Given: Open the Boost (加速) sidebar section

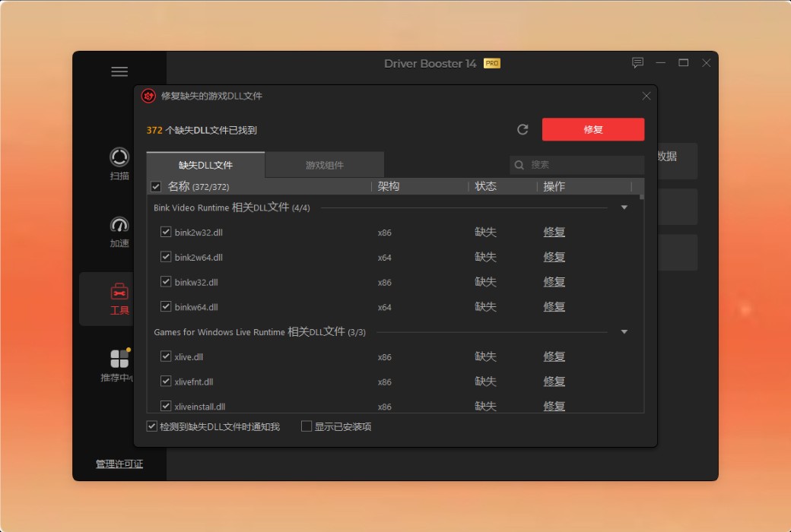Looking at the screenshot, I should (x=119, y=232).
